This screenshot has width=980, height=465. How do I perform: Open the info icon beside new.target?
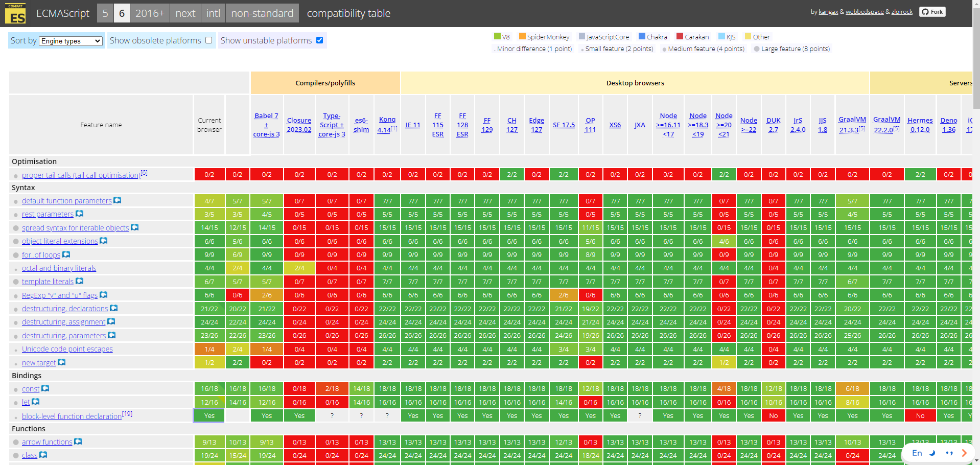tap(62, 362)
